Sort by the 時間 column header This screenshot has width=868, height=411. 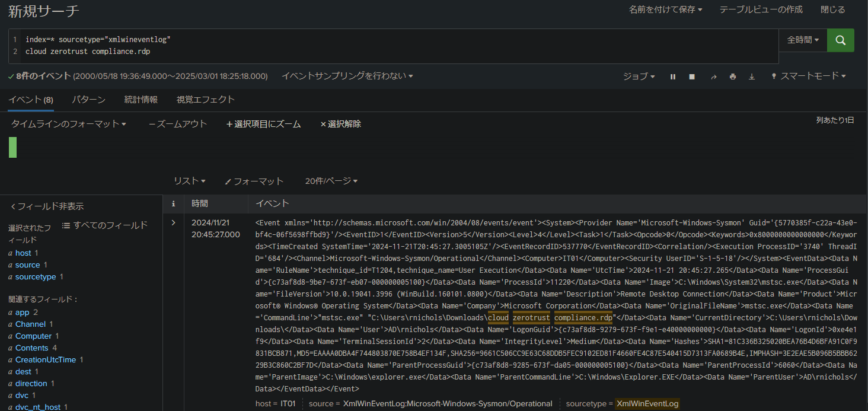(200, 203)
